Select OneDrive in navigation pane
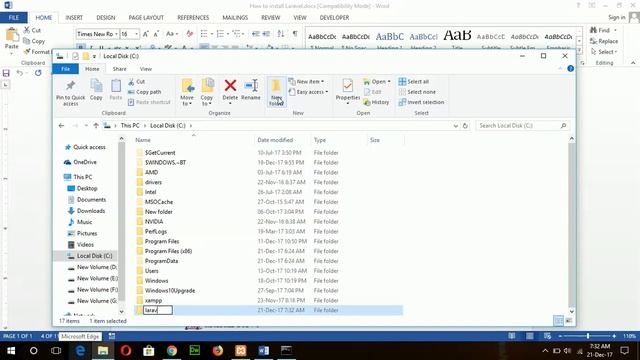The image size is (640, 360). (x=84, y=162)
